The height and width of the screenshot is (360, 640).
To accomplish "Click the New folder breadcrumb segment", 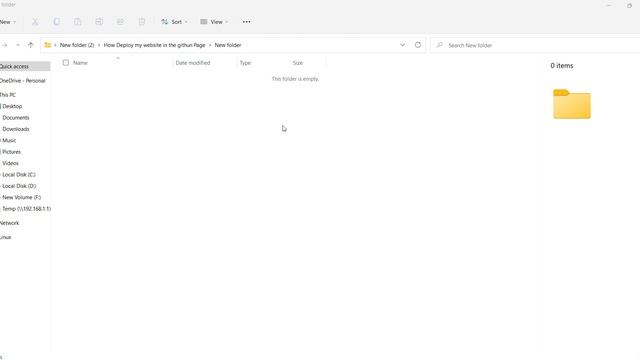I will tap(228, 45).
